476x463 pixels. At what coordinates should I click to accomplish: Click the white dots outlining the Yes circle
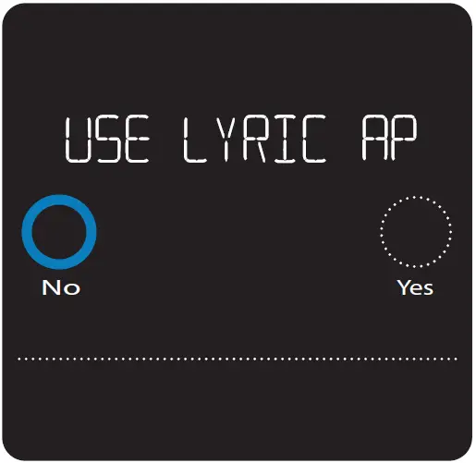coord(416,197)
